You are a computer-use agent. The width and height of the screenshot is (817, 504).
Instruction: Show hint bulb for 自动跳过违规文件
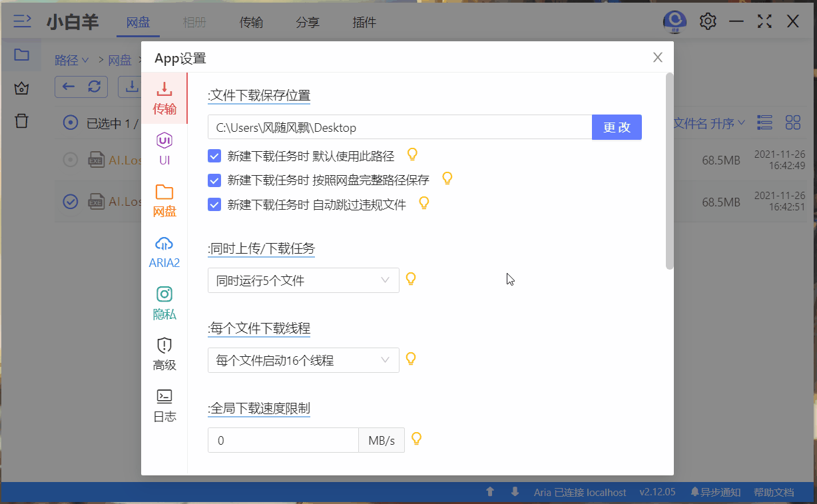423,203
